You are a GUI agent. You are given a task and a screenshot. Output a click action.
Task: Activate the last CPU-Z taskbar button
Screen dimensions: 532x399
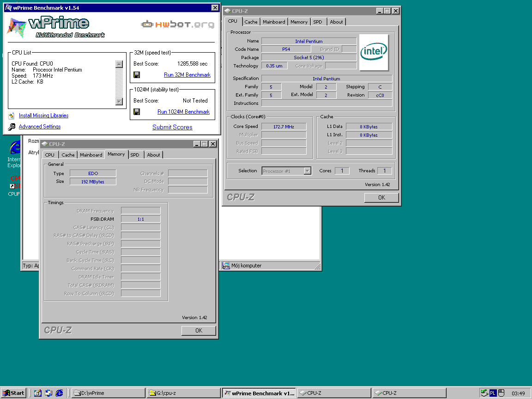pyautogui.click(x=410, y=393)
